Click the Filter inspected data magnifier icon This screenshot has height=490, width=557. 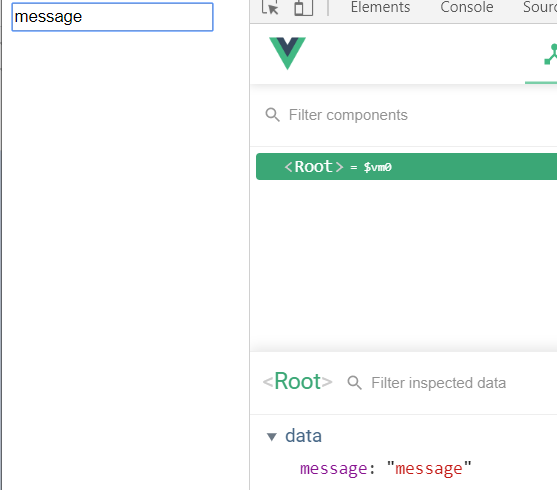[354, 383]
